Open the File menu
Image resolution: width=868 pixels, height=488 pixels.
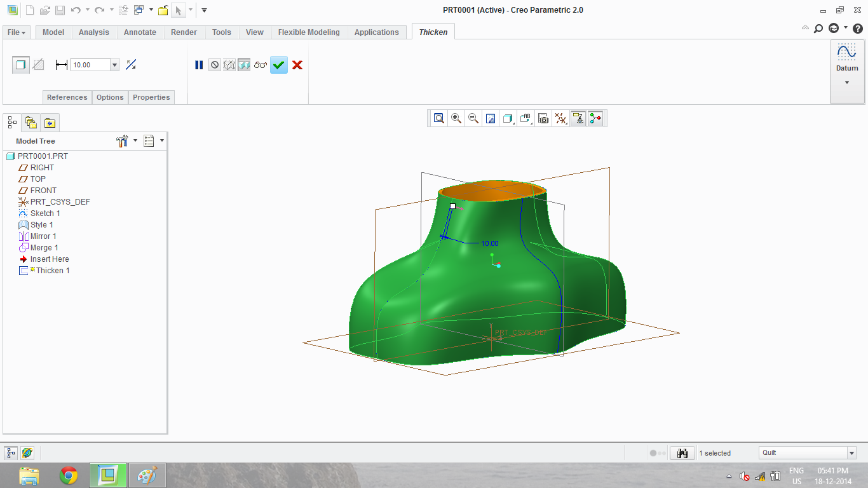click(17, 32)
